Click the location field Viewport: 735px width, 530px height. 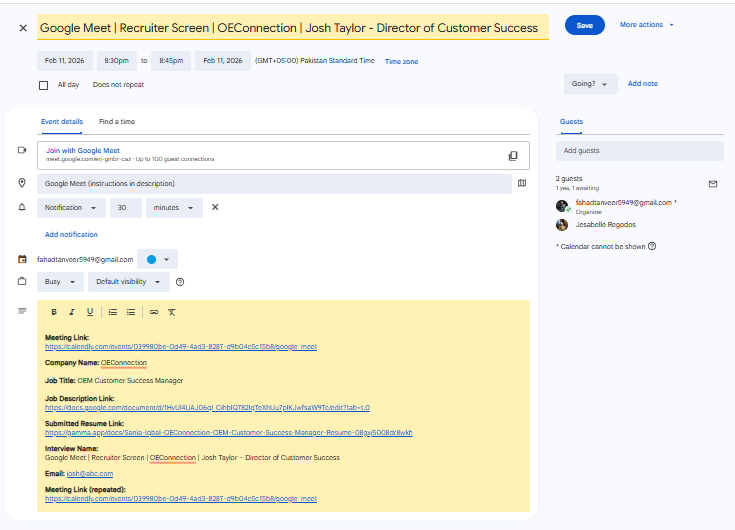(274, 184)
